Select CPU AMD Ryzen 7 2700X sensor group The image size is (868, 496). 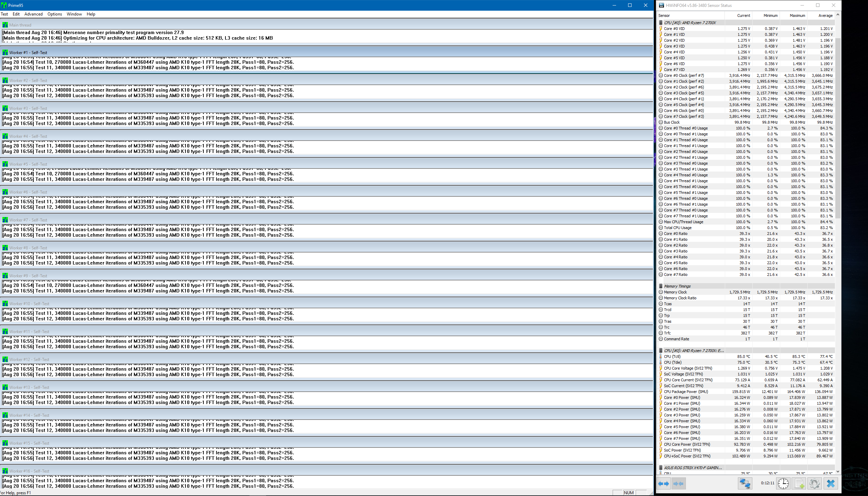(x=690, y=23)
